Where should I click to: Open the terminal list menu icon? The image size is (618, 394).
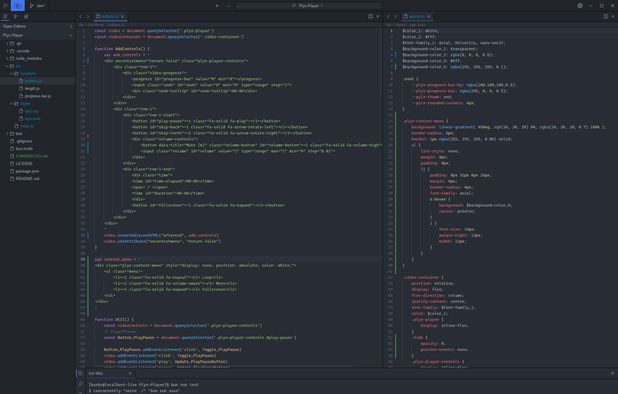(x=80, y=373)
